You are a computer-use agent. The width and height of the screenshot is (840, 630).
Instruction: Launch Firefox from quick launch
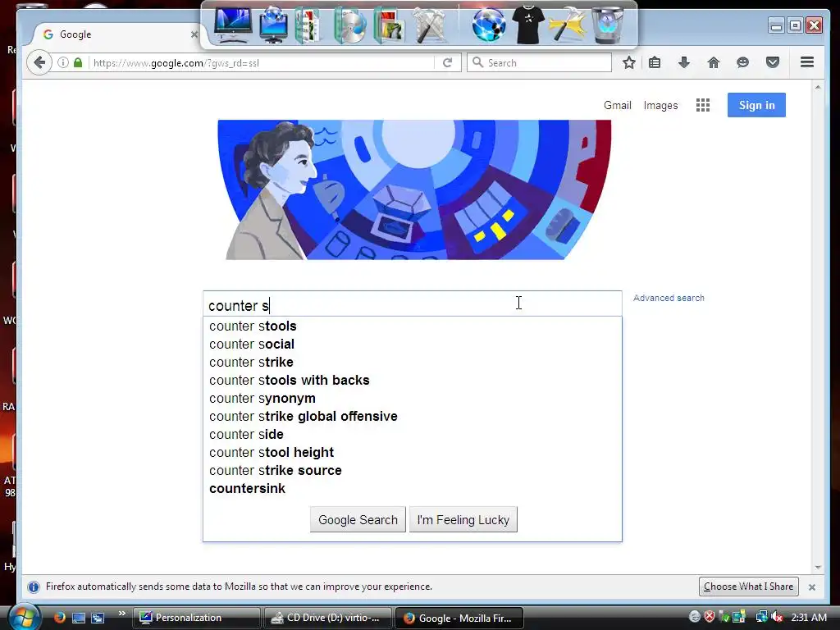59,617
